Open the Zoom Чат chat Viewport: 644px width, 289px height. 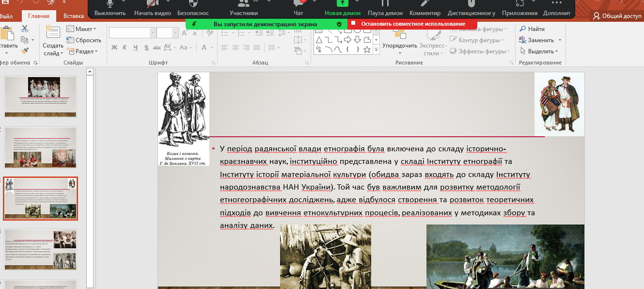(x=298, y=9)
